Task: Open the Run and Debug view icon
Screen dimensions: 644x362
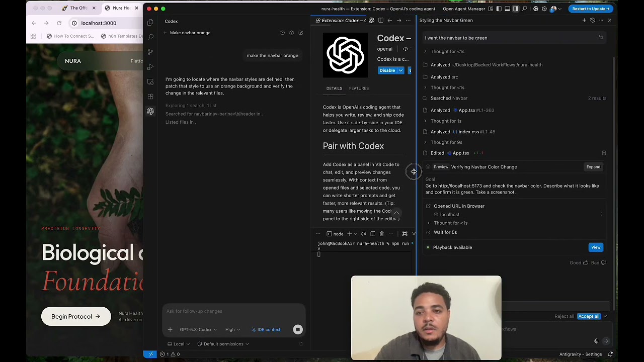Action: [150, 67]
